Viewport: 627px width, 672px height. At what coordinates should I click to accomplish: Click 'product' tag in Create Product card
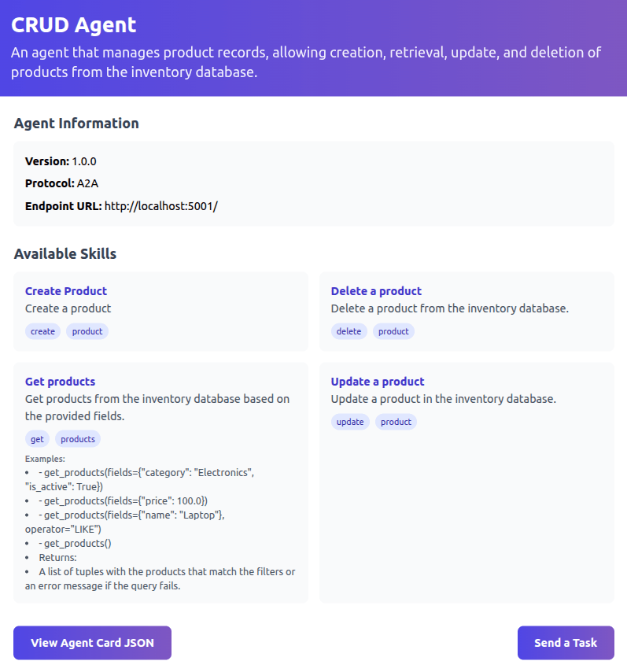[87, 331]
